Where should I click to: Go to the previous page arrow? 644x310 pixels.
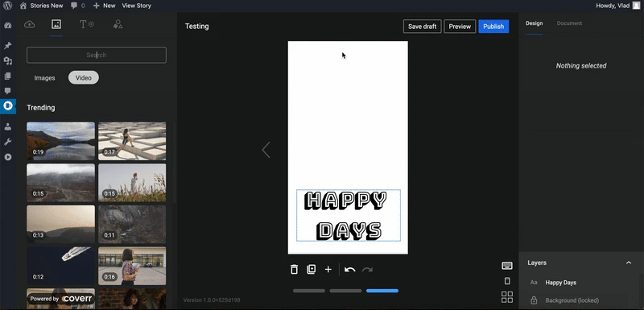click(266, 150)
